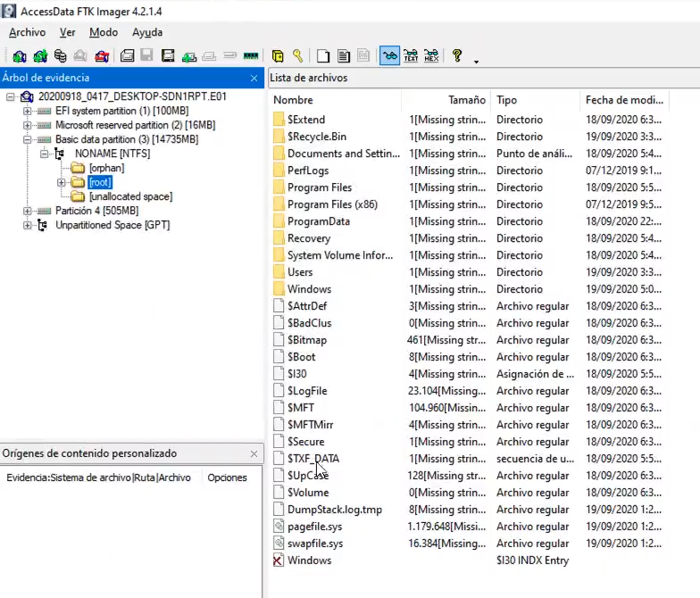Open toolbar options dropdown arrow
Screen dimensions: 700x598
[477, 62]
